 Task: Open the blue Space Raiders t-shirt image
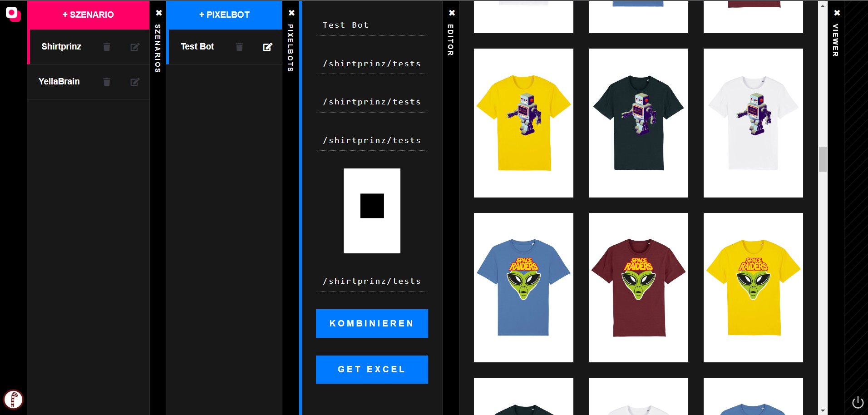523,287
